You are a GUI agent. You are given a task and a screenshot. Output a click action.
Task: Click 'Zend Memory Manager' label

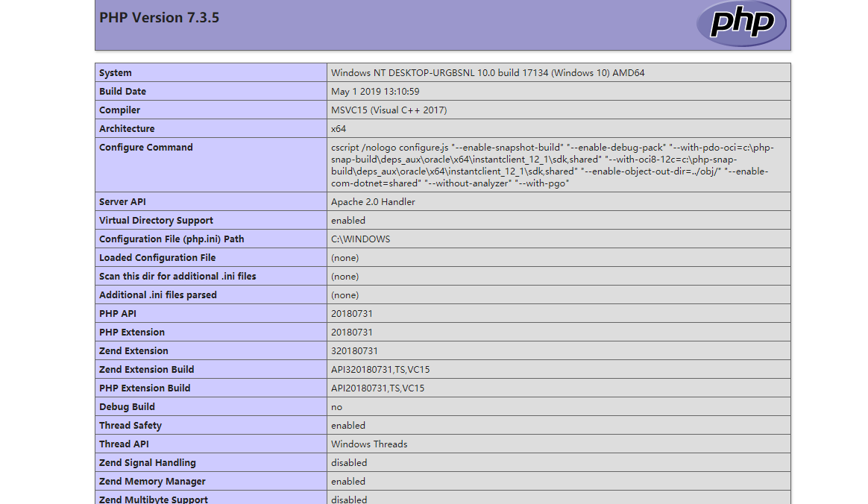152,482
